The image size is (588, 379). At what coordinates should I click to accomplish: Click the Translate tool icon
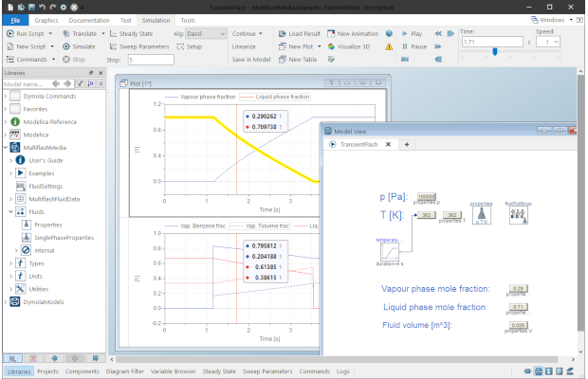click(65, 33)
